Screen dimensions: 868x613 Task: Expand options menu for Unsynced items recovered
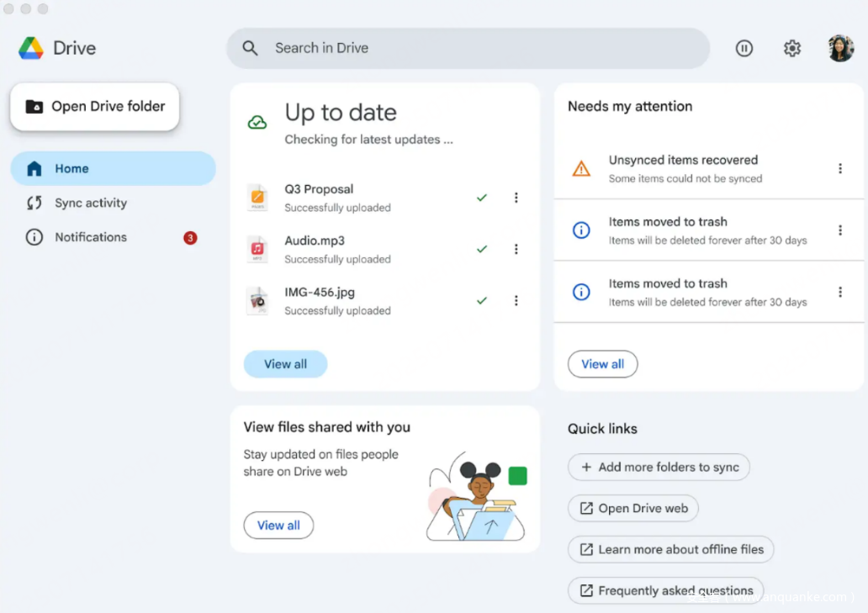[x=839, y=169]
